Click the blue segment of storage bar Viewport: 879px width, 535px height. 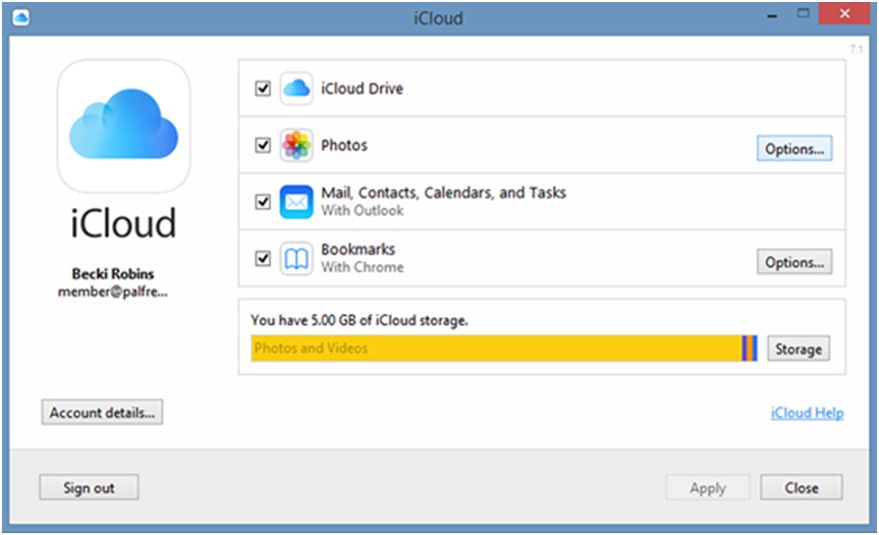(755, 348)
